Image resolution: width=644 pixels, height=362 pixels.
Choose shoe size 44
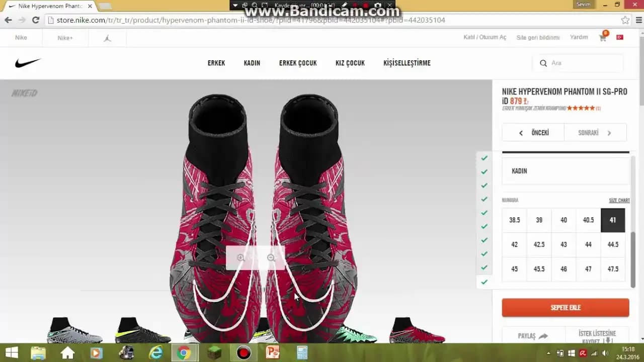pos(588,245)
